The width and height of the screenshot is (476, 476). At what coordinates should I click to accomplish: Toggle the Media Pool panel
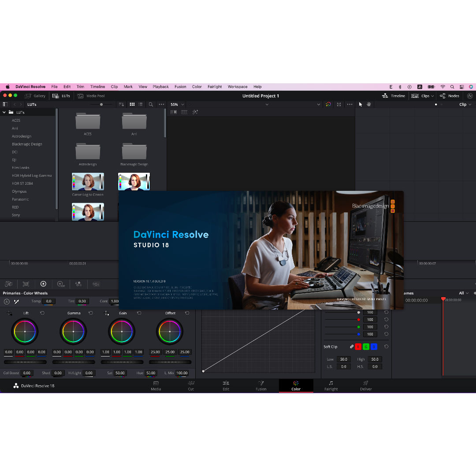(91, 96)
